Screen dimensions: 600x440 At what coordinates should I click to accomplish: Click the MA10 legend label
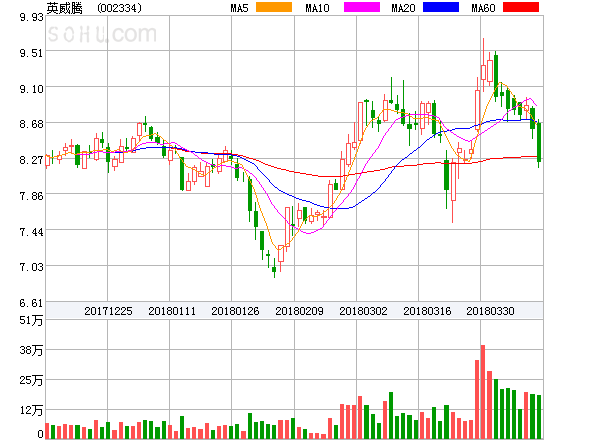point(317,8)
